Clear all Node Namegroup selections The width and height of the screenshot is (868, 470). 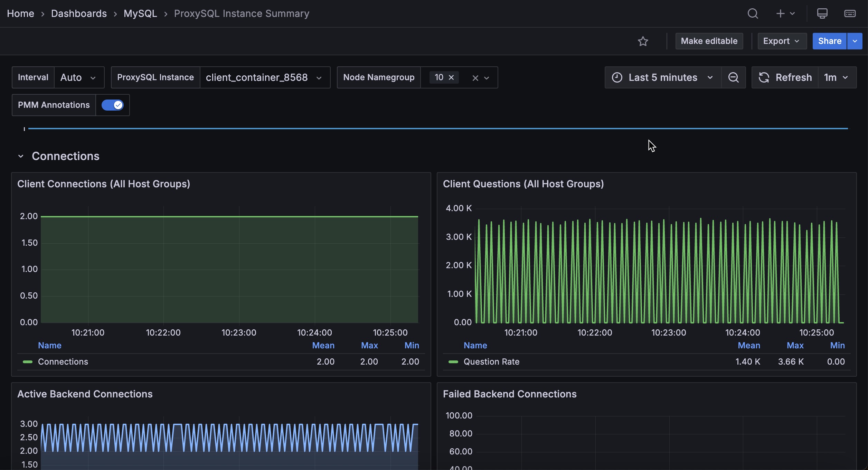click(x=475, y=78)
